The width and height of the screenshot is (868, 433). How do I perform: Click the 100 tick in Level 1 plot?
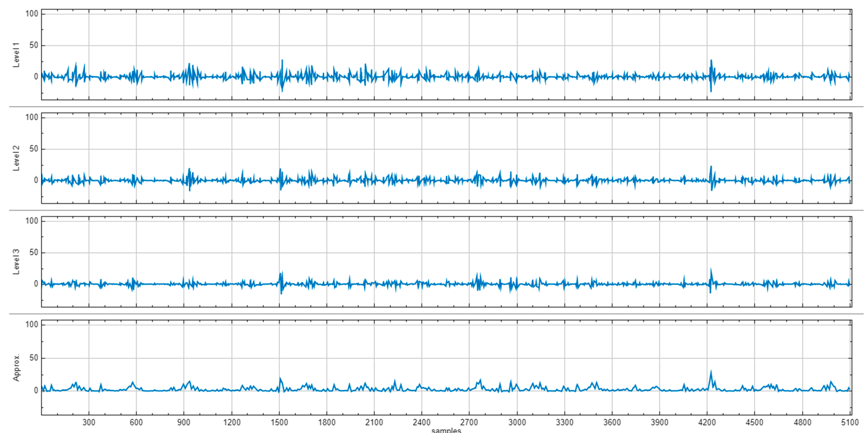click(x=32, y=14)
